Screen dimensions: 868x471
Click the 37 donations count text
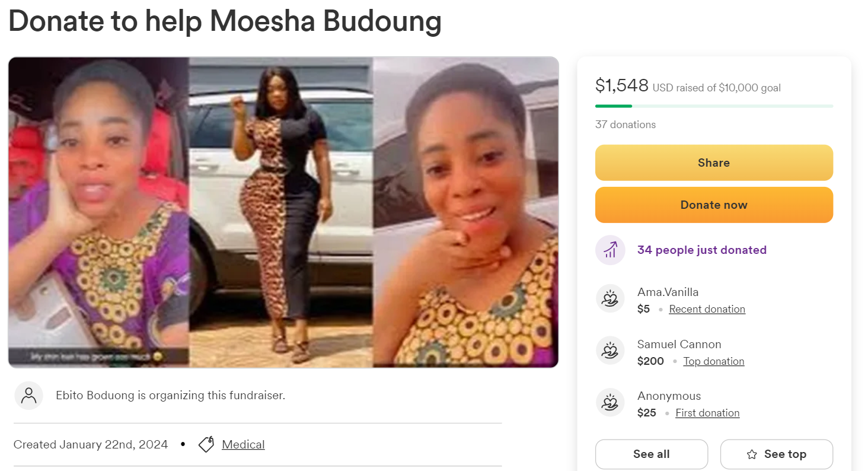(625, 125)
